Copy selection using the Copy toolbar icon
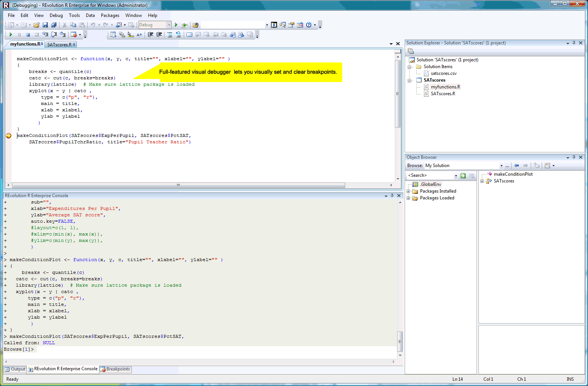This screenshot has width=588, height=386. tap(73, 25)
